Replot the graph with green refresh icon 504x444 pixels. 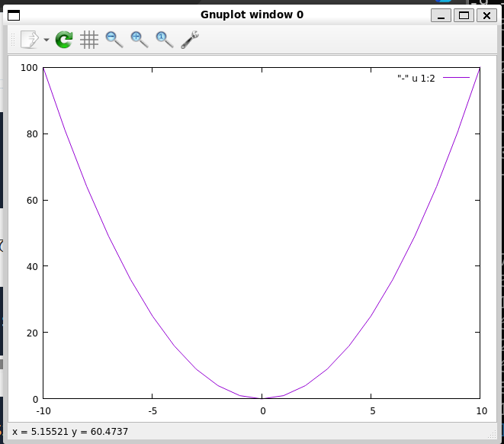click(64, 40)
